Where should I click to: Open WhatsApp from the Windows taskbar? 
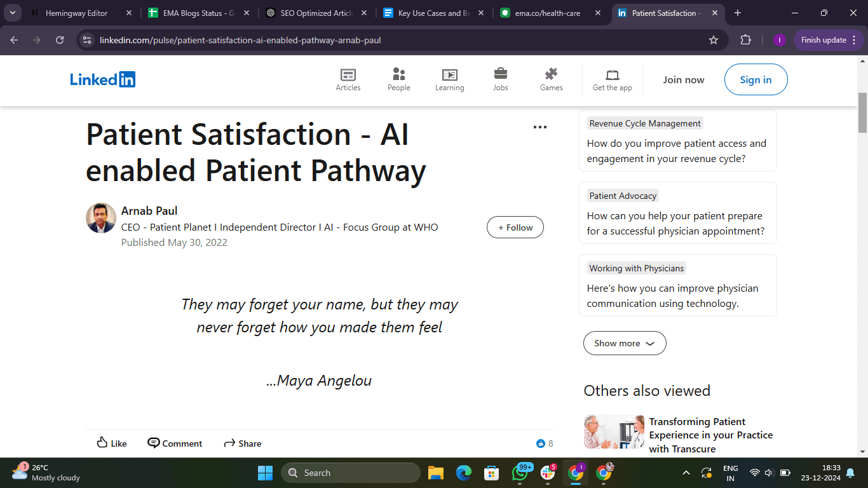[x=519, y=473]
